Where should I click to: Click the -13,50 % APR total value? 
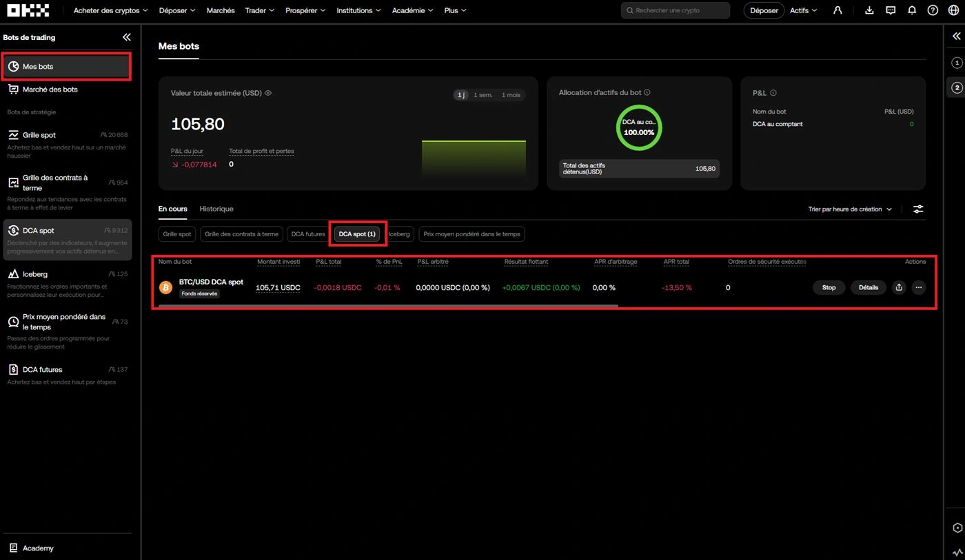(x=676, y=287)
